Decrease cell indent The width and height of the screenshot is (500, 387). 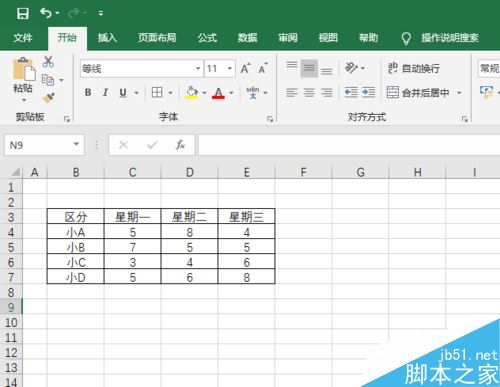[x=351, y=92]
